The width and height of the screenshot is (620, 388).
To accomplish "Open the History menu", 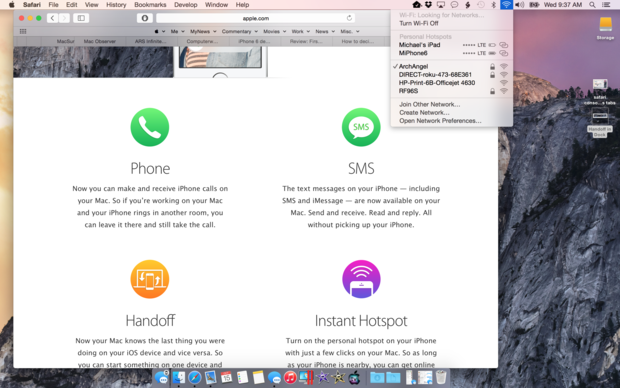I will (116, 5).
